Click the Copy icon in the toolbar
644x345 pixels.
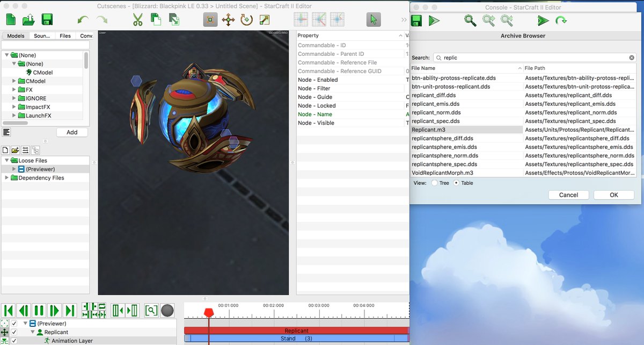click(x=156, y=20)
